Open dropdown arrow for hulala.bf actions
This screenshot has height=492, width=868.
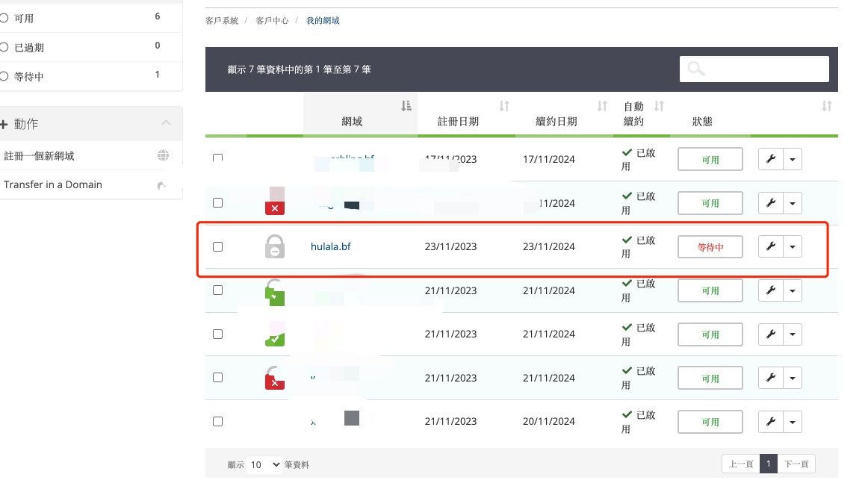coord(792,247)
